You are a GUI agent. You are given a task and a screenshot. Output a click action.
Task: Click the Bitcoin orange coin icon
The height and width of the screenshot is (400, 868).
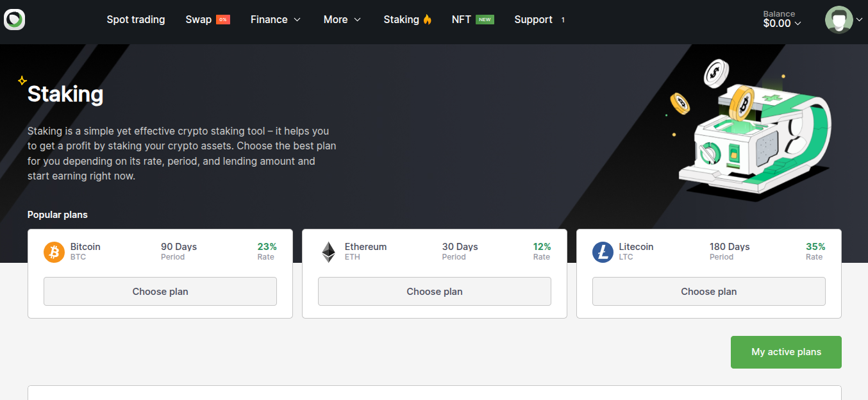tap(54, 252)
